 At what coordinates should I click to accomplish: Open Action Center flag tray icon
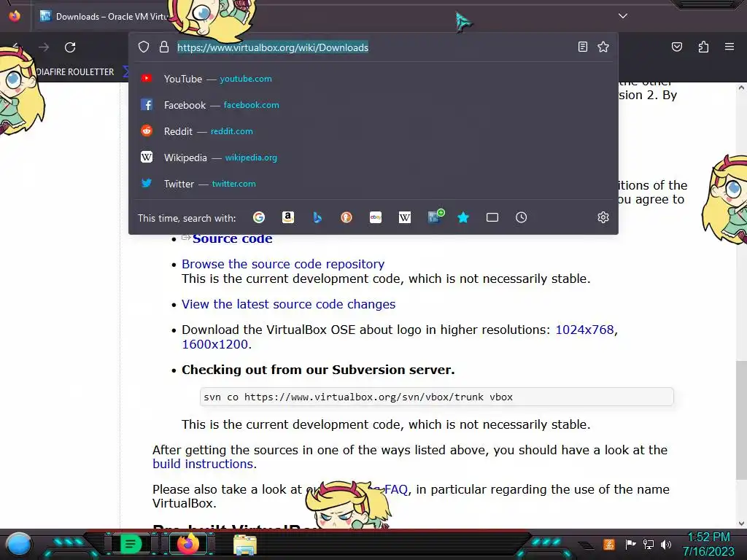(630, 544)
